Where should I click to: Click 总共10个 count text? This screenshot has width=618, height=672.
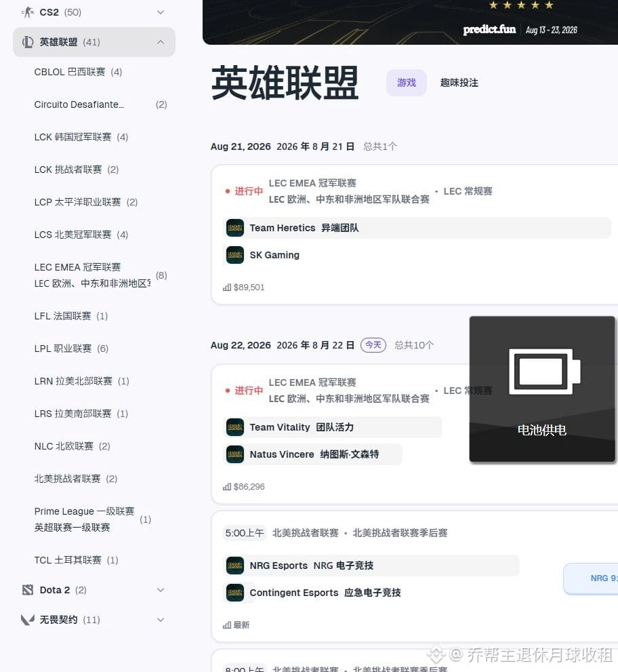pos(414,345)
